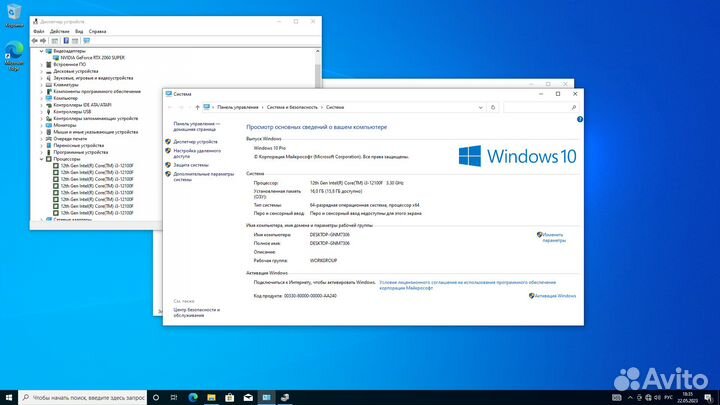The image size is (720, 405).
Task: Expand the Очереди печати category
Action: click(41, 139)
